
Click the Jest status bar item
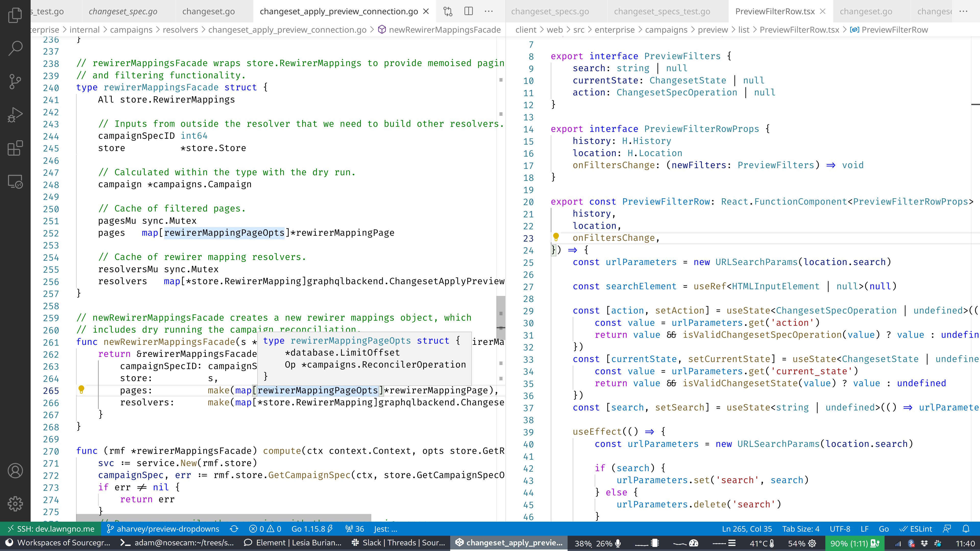[385, 529]
